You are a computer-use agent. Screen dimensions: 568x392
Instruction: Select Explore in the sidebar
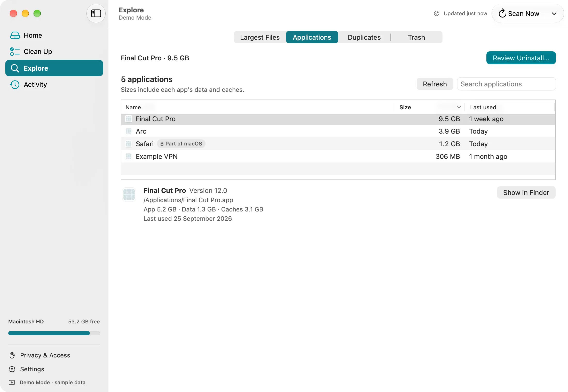[x=54, y=68]
